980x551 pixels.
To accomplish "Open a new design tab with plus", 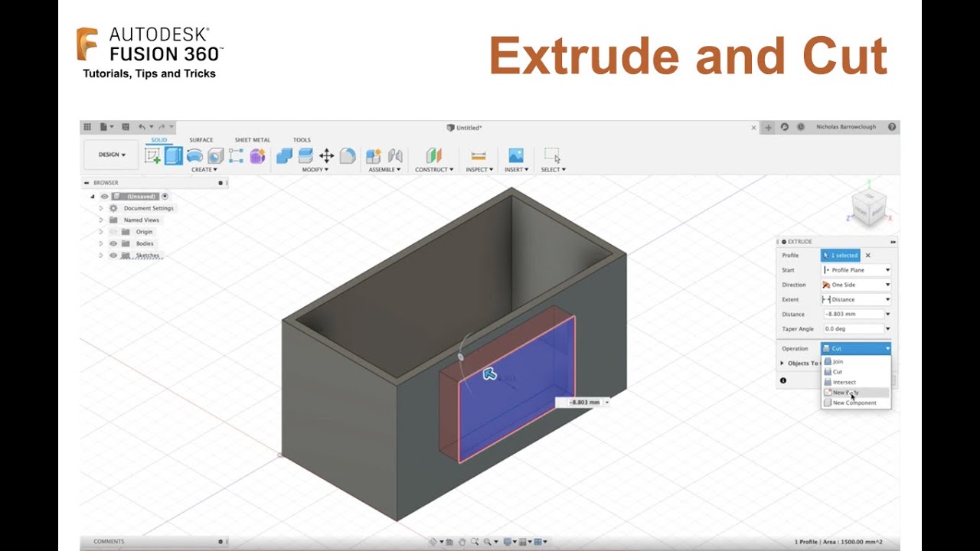I will (769, 128).
